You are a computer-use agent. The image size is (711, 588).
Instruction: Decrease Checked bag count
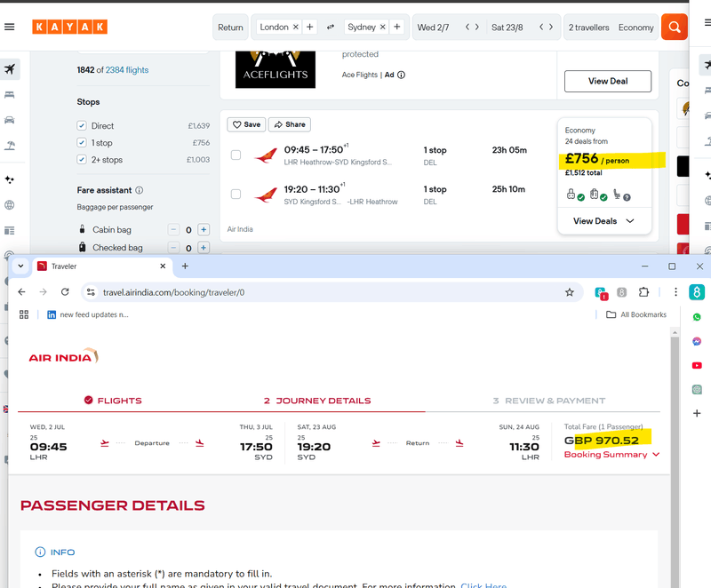click(173, 248)
